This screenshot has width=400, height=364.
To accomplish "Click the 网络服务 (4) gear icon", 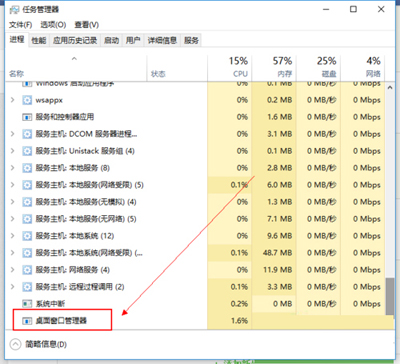I will (x=27, y=270).
